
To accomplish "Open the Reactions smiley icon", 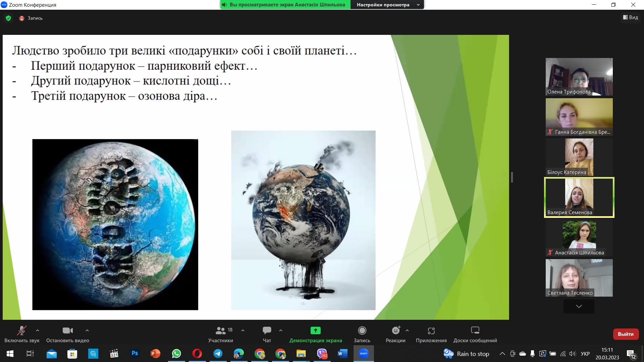I will coord(396,331).
